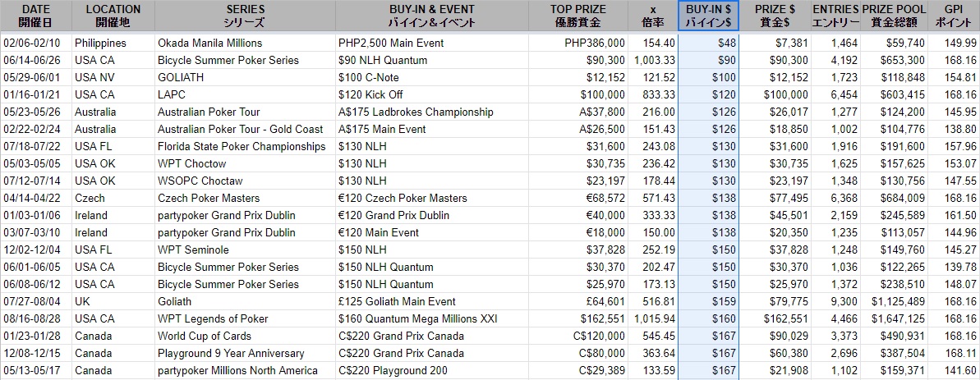Select Florida State Poker Championships cell

[x=245, y=147]
